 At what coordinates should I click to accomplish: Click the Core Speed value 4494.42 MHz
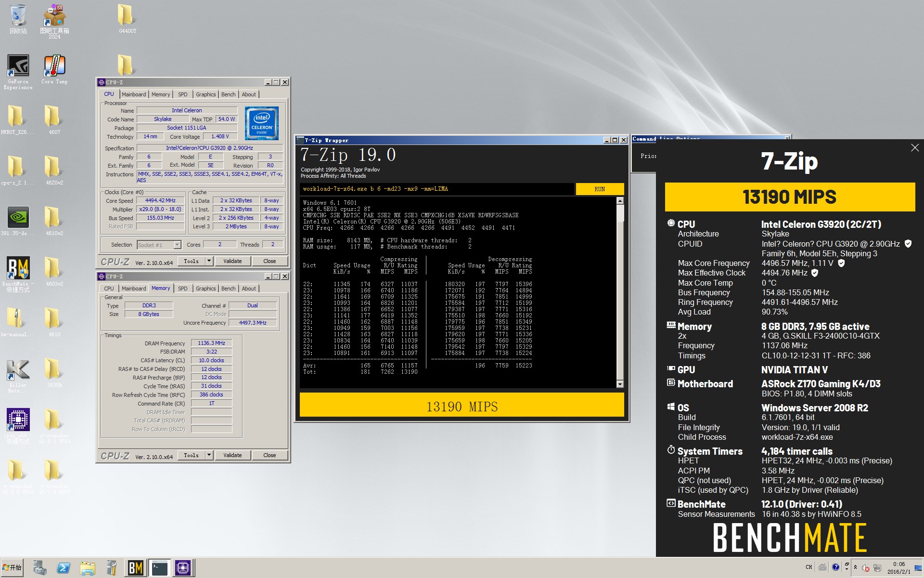coord(160,201)
